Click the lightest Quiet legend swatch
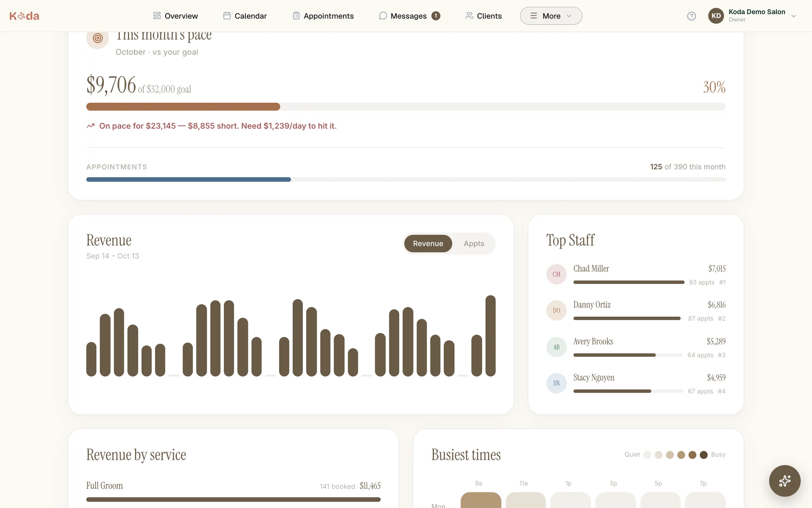Screen dimensions: 812x508 (x=647, y=455)
